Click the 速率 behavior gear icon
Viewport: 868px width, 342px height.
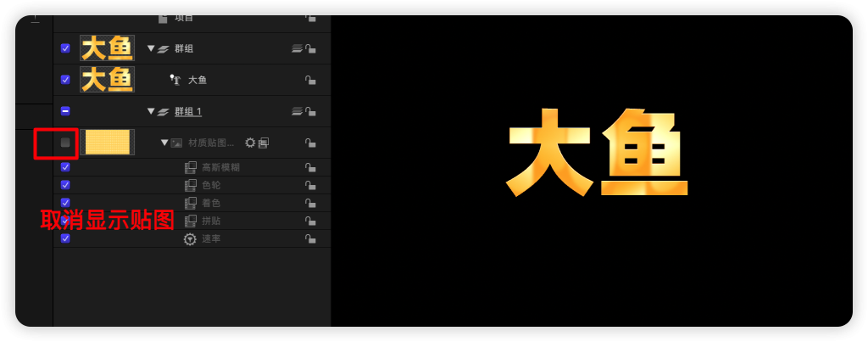[191, 239]
